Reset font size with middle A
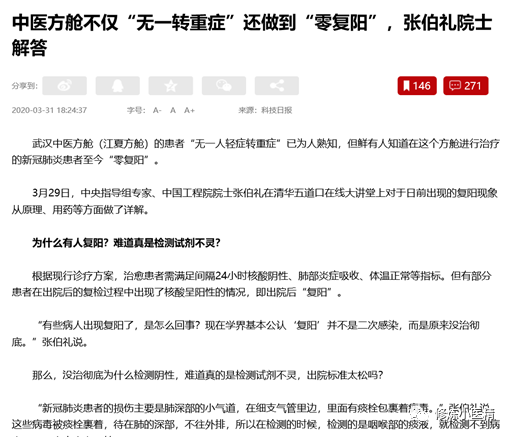This screenshot has height=437, width=511. pos(173,110)
